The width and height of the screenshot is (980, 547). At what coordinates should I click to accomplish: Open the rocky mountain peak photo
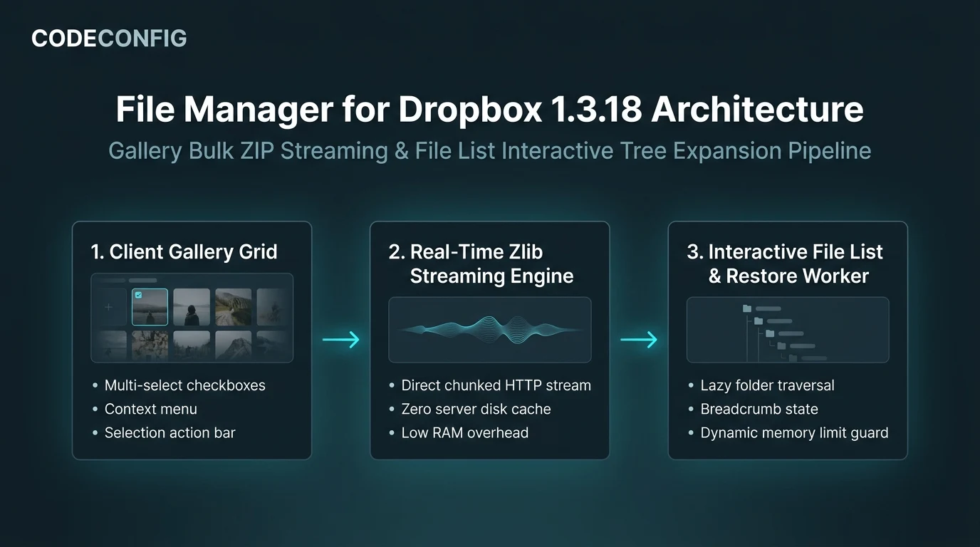point(234,345)
